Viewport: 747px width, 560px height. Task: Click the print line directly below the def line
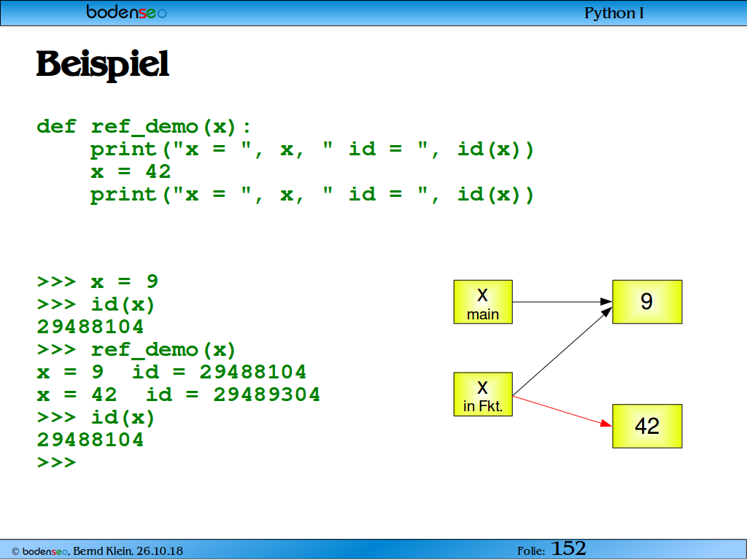click(x=312, y=149)
